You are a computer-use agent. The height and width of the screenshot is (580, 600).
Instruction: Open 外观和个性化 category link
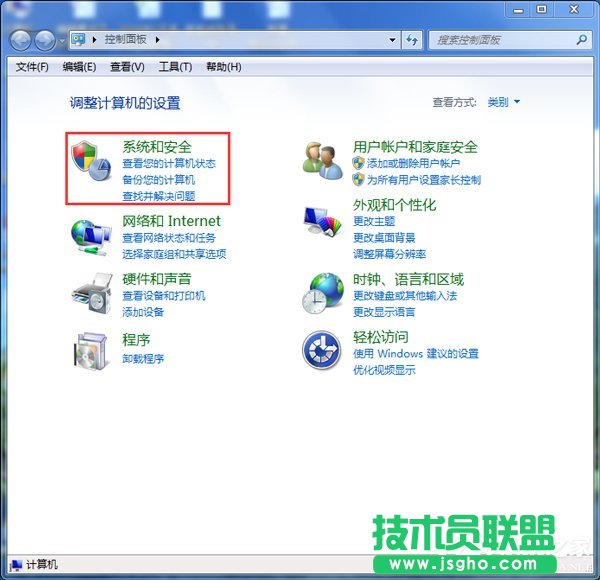point(395,205)
